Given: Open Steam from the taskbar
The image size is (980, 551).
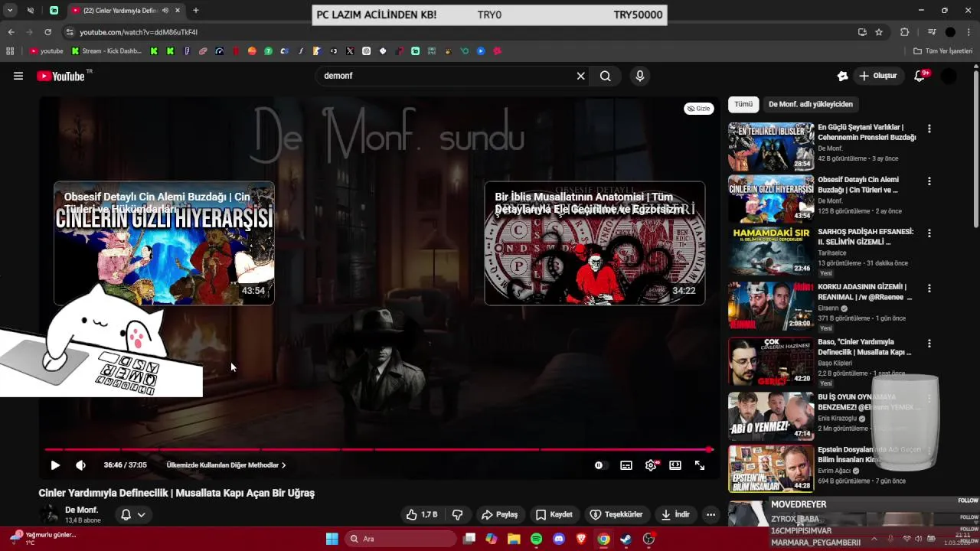Looking at the screenshot, I should coord(626,539).
